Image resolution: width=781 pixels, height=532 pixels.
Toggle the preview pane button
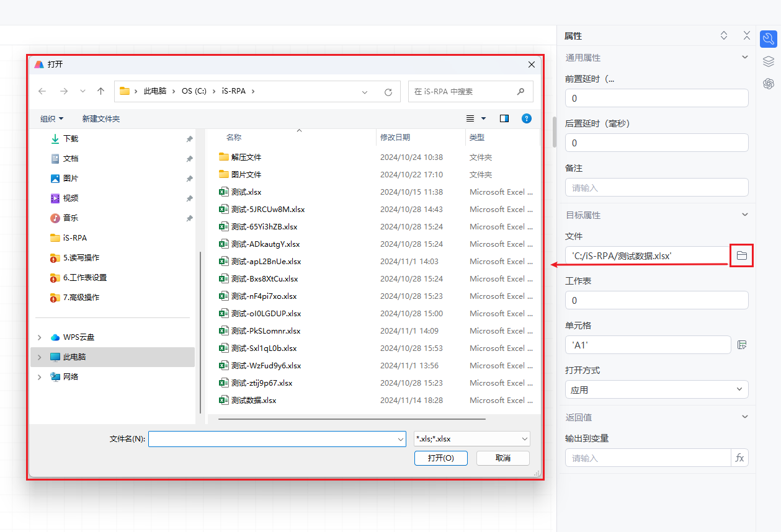[504, 118]
